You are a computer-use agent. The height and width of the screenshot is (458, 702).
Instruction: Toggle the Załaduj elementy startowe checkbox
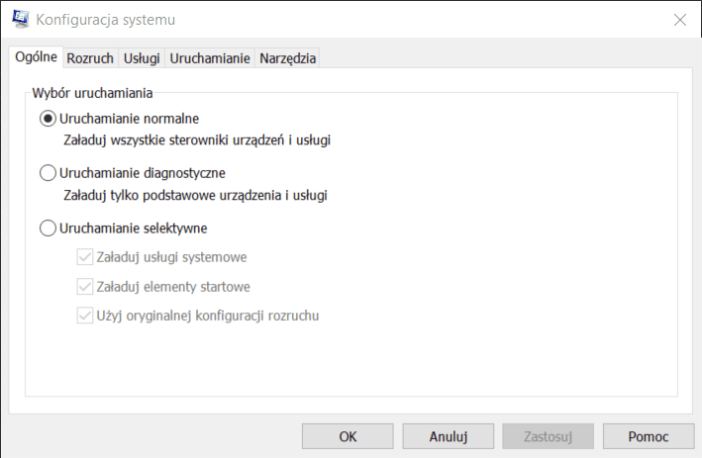tap(85, 287)
